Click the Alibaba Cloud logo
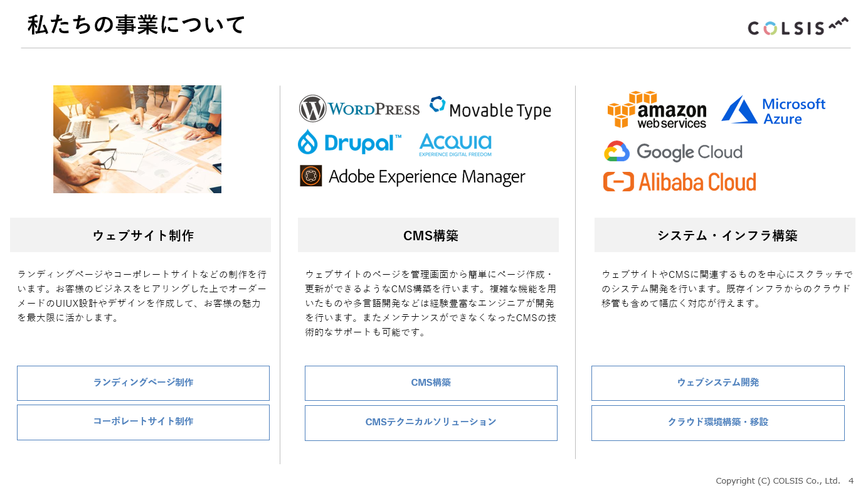The width and height of the screenshot is (868, 488). [679, 182]
